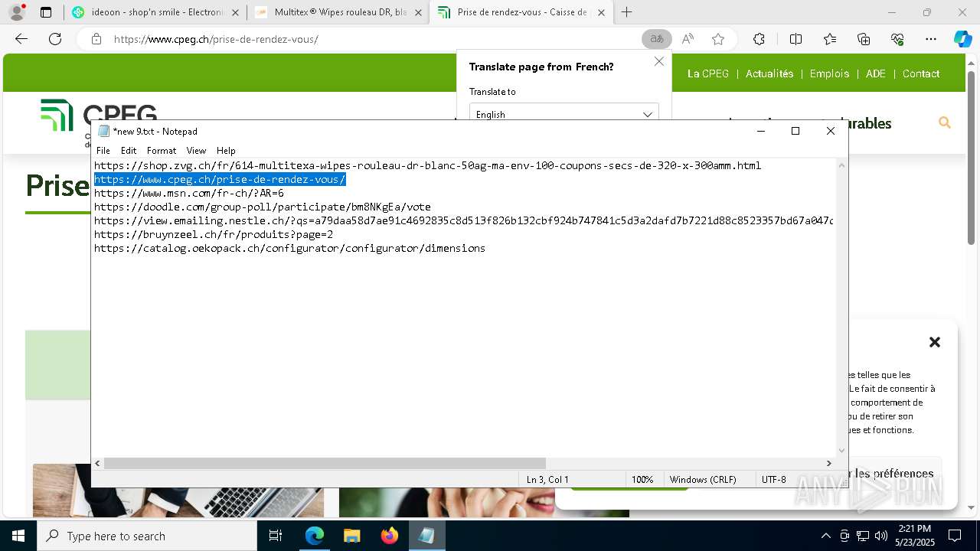Add this page to favorites star

(718, 39)
